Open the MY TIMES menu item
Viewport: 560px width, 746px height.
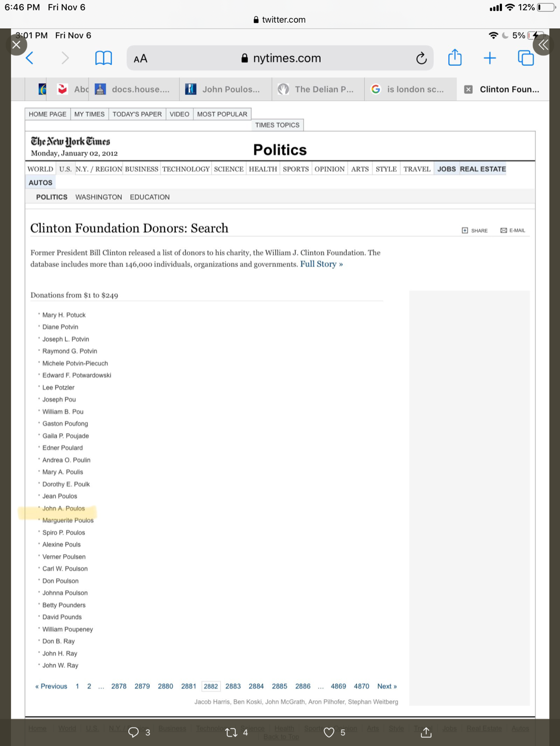tap(89, 114)
